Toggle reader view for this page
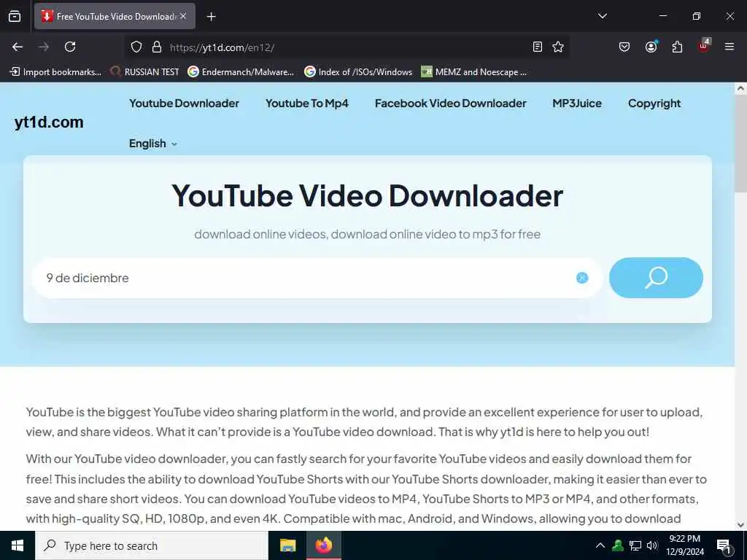 (x=538, y=47)
